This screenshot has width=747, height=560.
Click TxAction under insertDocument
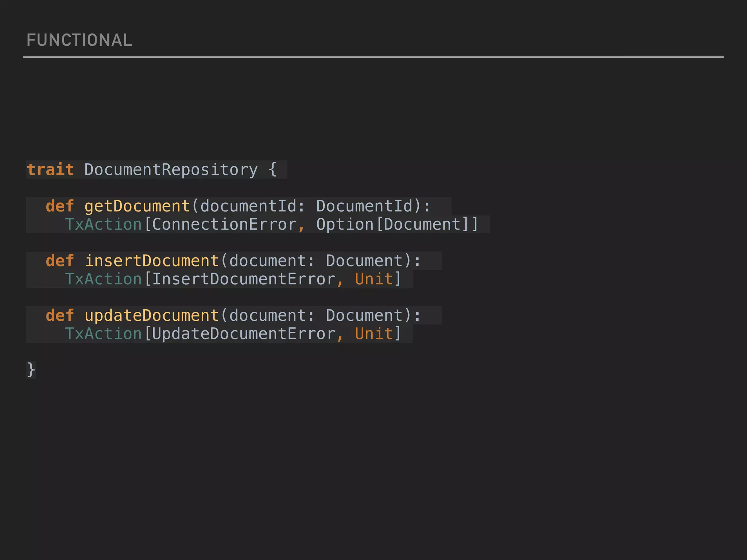[103, 279]
